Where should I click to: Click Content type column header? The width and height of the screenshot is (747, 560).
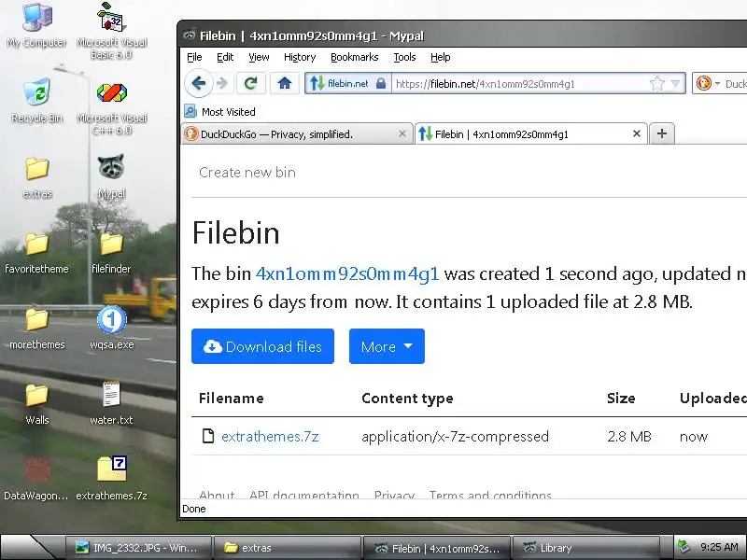(407, 399)
